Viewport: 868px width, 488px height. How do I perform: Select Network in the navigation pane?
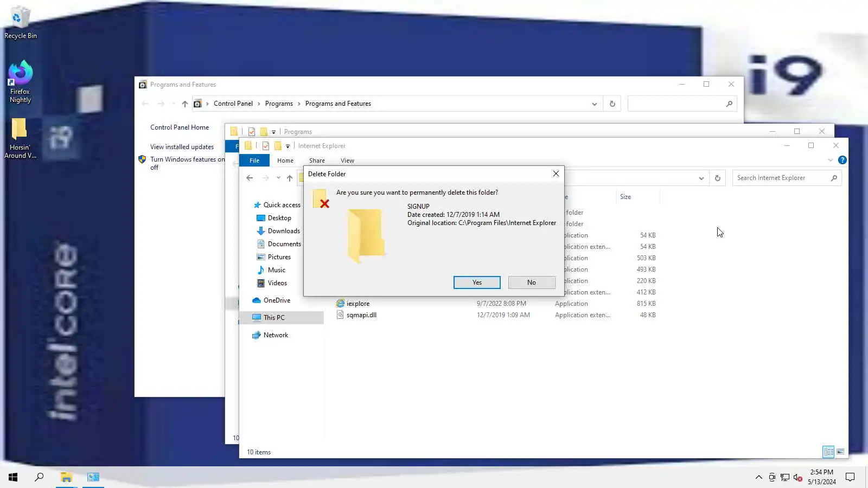pos(270,335)
